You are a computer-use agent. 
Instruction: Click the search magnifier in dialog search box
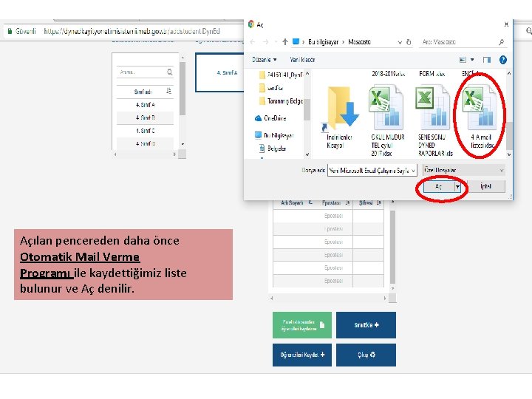[501, 42]
